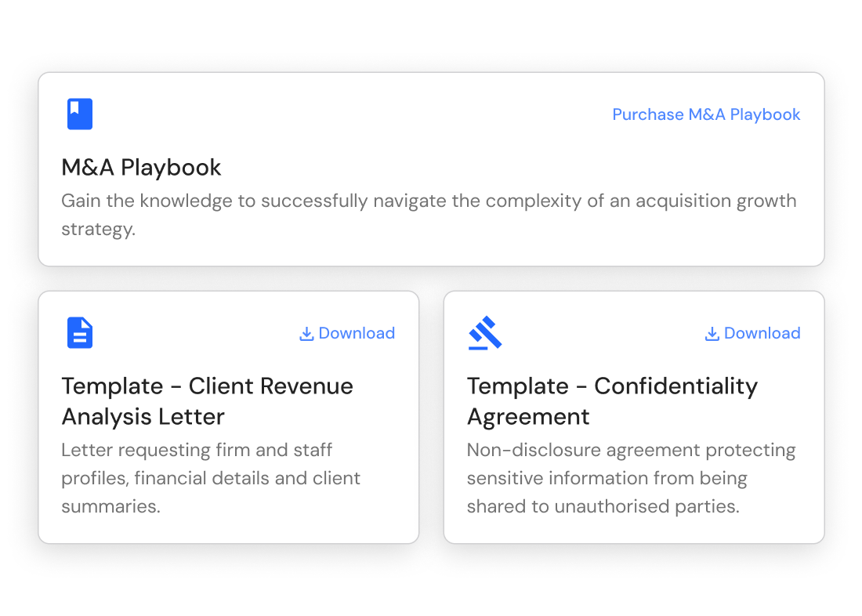Open the Purchase M&A Playbook link
Image resolution: width=862 pixels, height=616 pixels.
(x=706, y=114)
